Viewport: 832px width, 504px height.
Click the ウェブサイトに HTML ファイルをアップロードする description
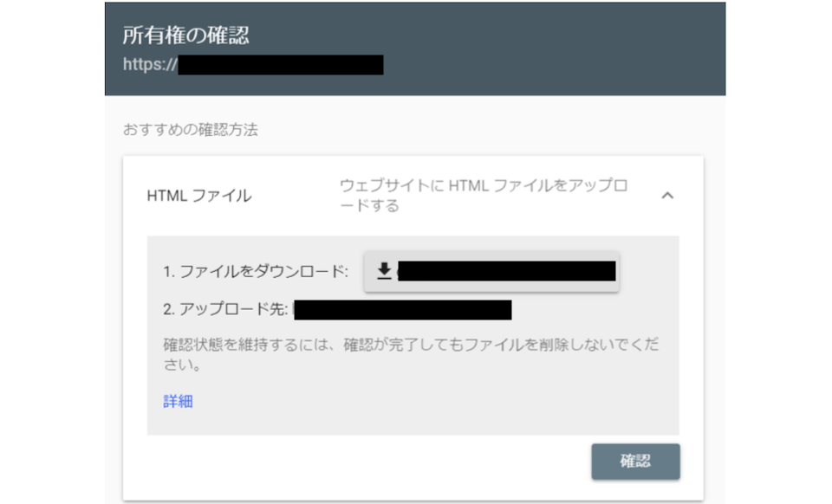tap(484, 195)
